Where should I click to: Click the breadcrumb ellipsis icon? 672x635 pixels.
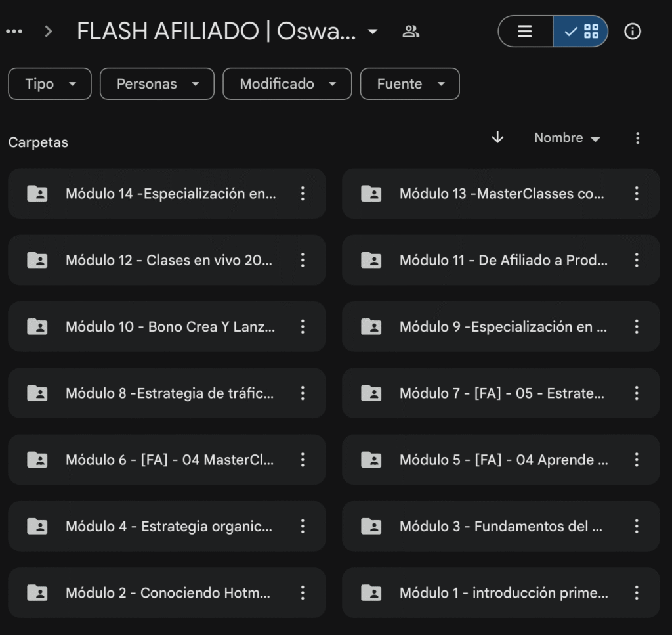click(x=14, y=32)
